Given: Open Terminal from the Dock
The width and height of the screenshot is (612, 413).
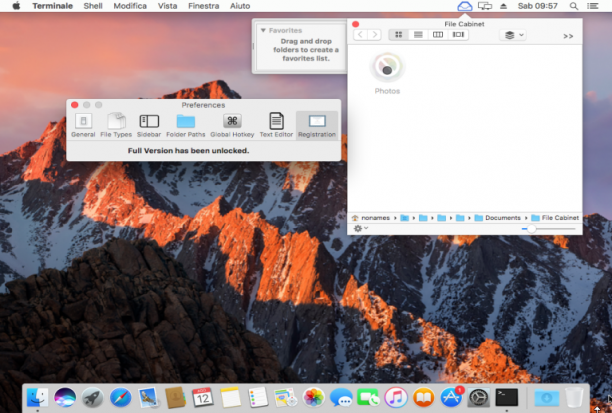Looking at the screenshot, I should [x=507, y=397].
